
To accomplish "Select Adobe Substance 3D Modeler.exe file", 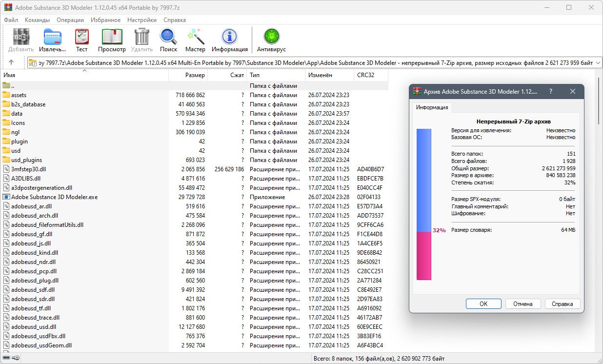I will coord(54,197).
